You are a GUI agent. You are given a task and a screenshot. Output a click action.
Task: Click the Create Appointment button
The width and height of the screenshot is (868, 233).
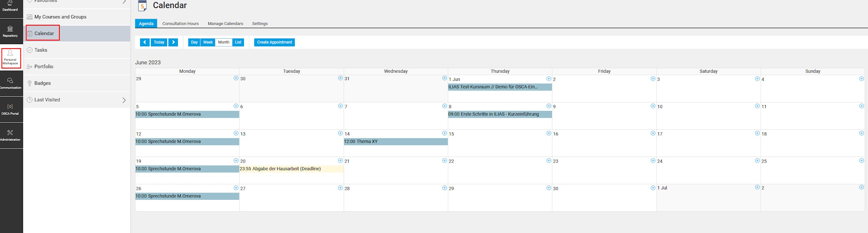pyautogui.click(x=274, y=42)
